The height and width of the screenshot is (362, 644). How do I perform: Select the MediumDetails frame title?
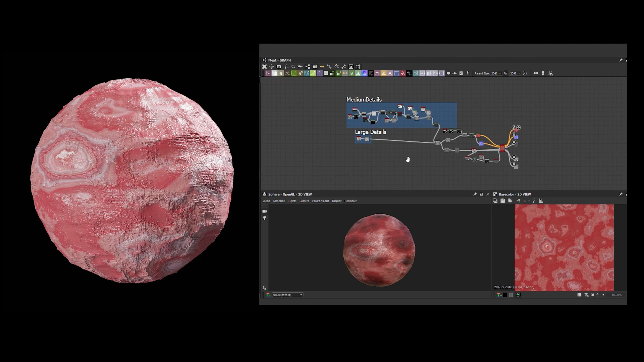coord(364,100)
